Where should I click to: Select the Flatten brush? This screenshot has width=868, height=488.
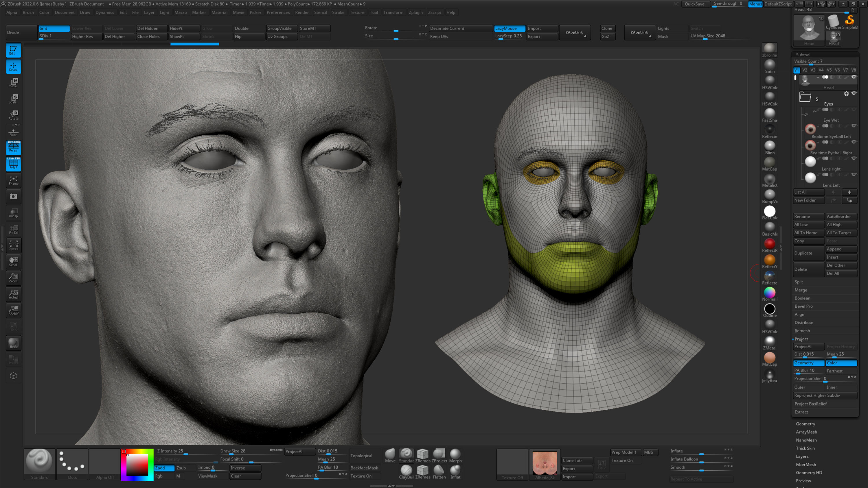tap(439, 472)
